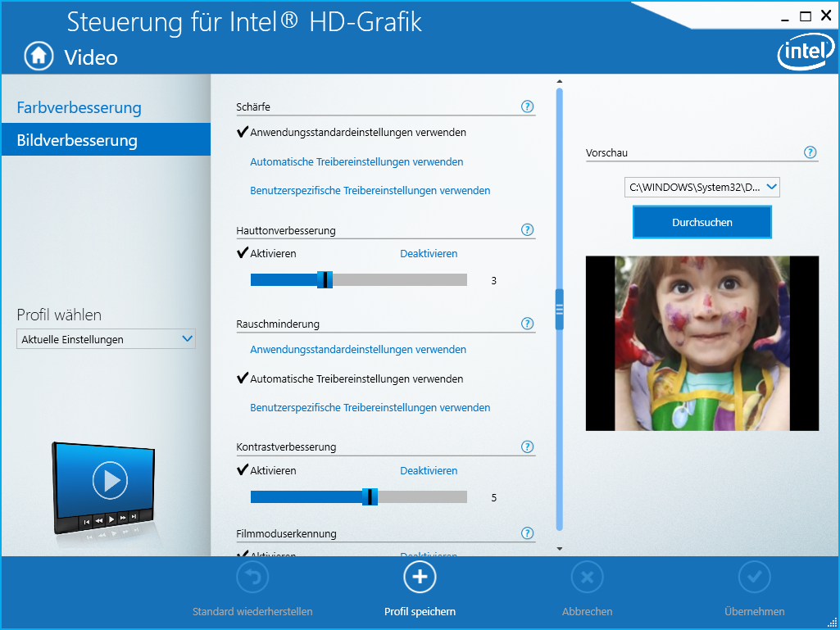Click the video player illustration

104,488
